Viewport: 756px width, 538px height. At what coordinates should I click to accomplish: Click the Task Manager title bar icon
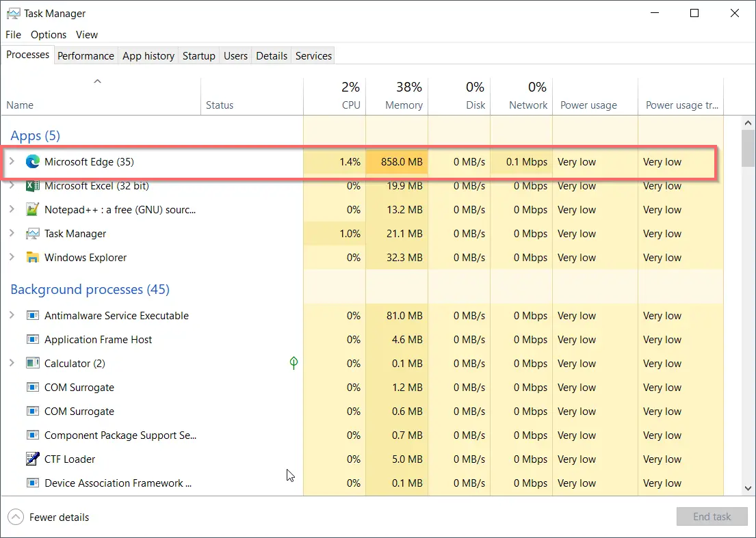14,14
